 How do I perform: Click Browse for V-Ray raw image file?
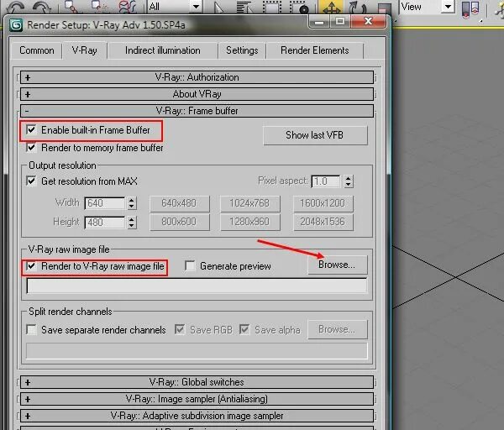337,265
